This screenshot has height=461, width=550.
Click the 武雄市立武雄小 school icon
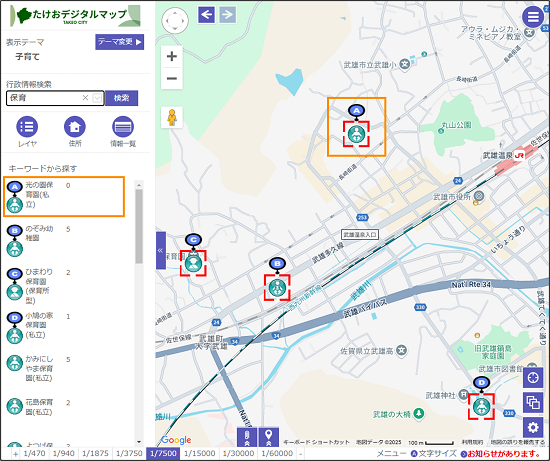point(405,65)
